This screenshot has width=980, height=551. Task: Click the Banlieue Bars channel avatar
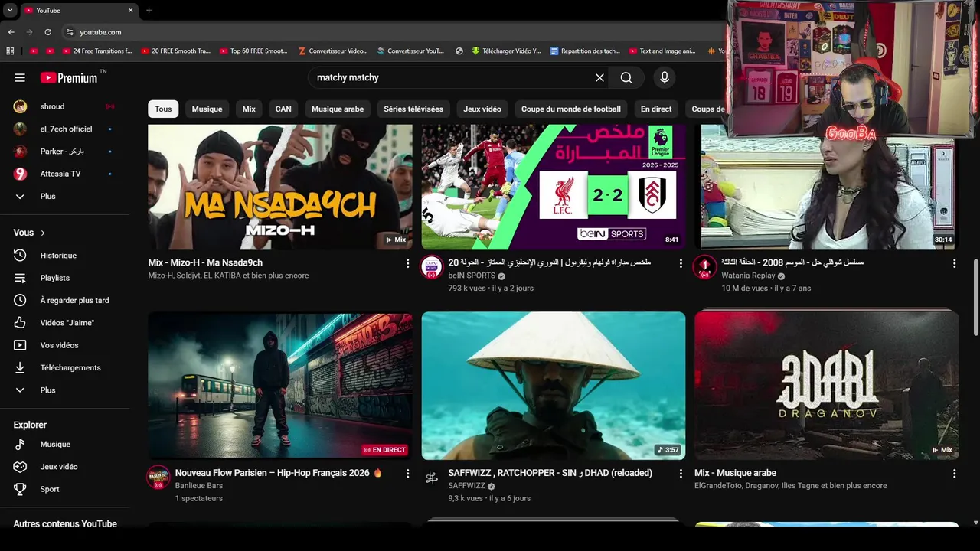pos(158,478)
